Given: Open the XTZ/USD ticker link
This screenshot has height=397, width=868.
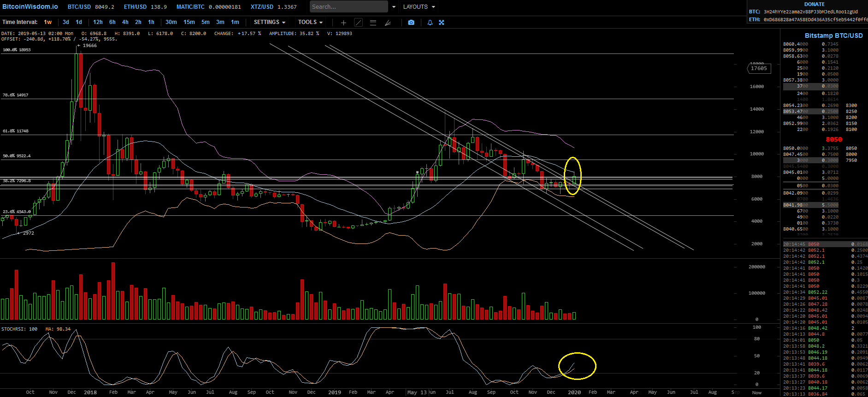Looking at the screenshot, I should coord(273,7).
